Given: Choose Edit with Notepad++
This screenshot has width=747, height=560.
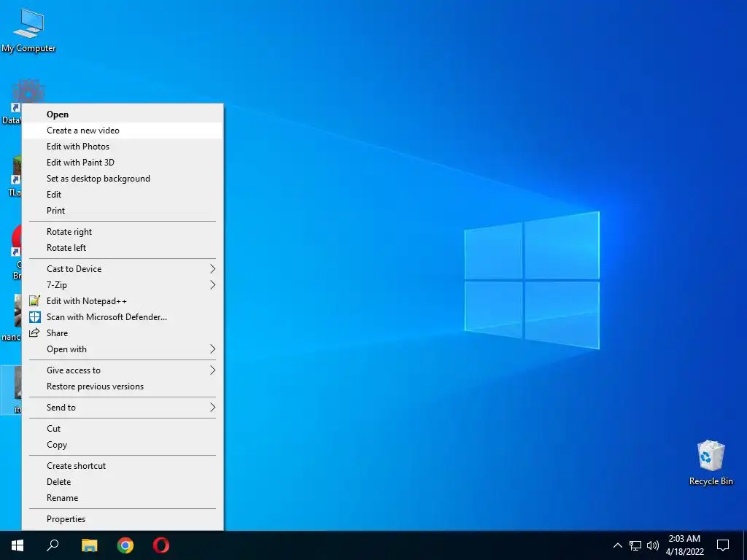Looking at the screenshot, I should point(123,301).
